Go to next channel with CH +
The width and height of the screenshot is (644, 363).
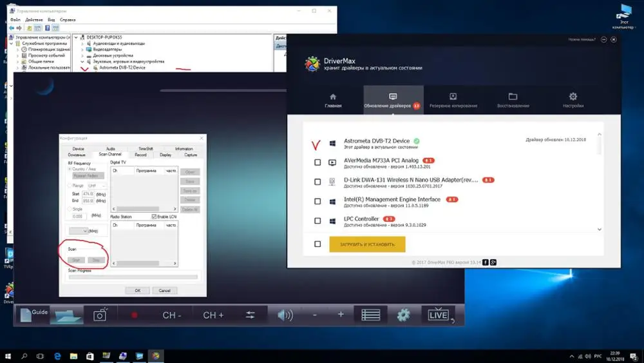pos(213,315)
